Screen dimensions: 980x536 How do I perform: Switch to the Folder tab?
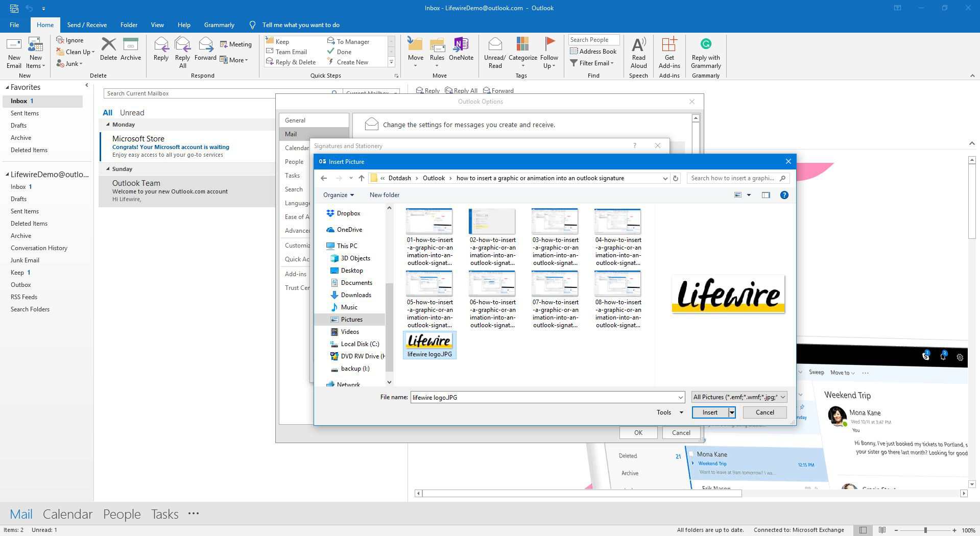click(x=129, y=25)
